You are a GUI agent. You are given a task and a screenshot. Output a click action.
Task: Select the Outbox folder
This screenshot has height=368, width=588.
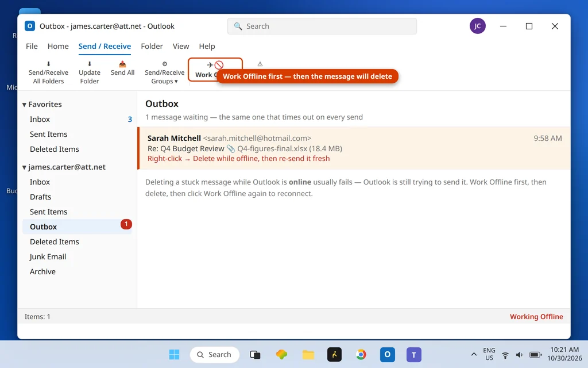click(77, 227)
